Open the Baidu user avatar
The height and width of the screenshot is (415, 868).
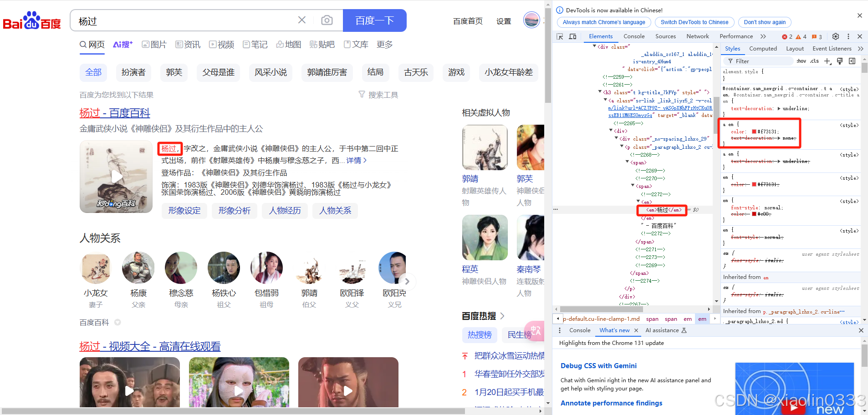click(x=531, y=20)
